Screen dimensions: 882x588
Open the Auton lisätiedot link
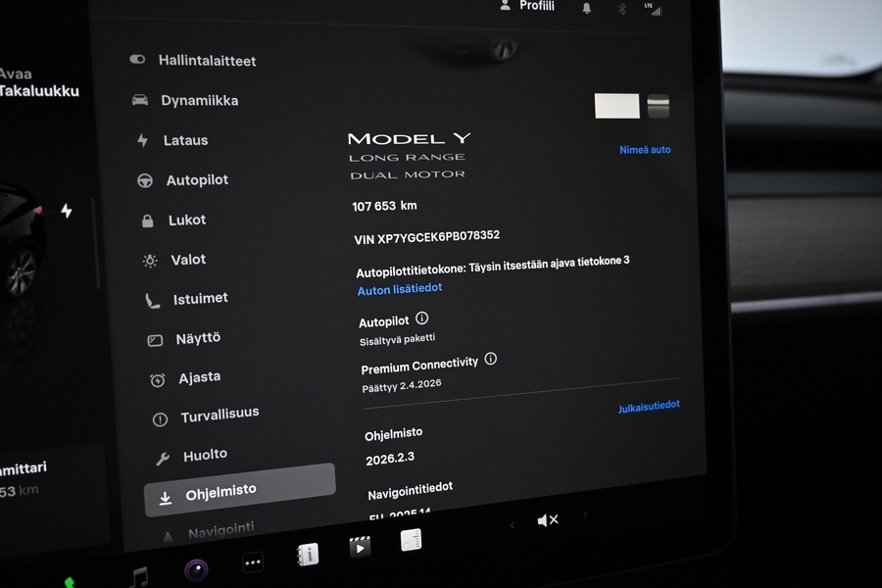click(x=400, y=289)
